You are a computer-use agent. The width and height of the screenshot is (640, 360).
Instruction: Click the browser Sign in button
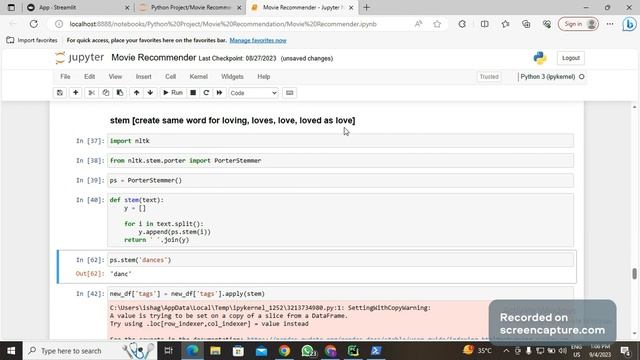tap(578, 24)
